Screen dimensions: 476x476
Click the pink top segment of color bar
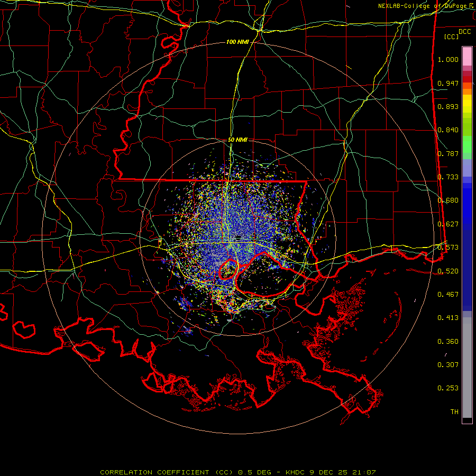[x=467, y=56]
